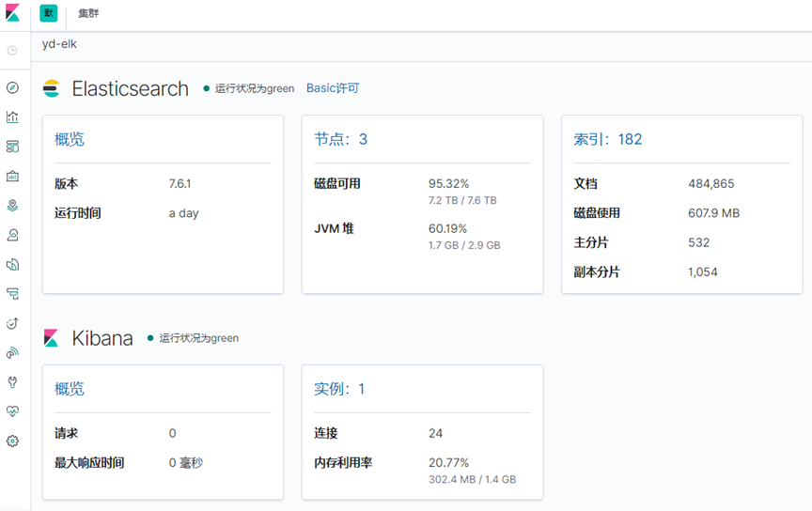Viewport: 812px width, 511px height.
Task: Open Canvas icon in sidebar
Action: (x=12, y=176)
